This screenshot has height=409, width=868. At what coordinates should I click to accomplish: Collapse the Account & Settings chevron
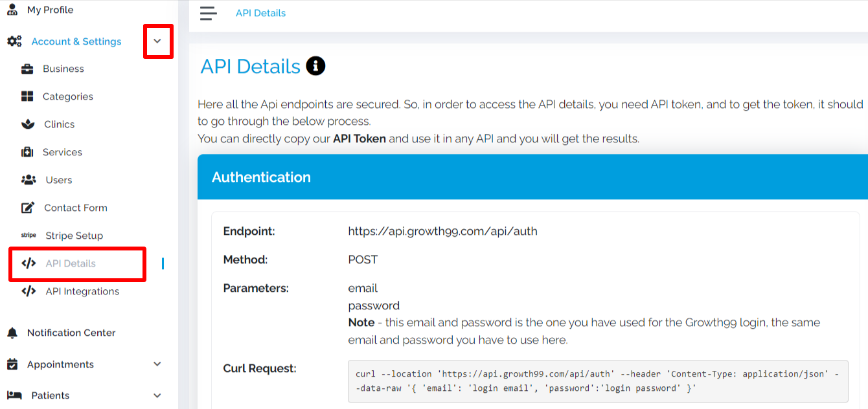pos(157,41)
